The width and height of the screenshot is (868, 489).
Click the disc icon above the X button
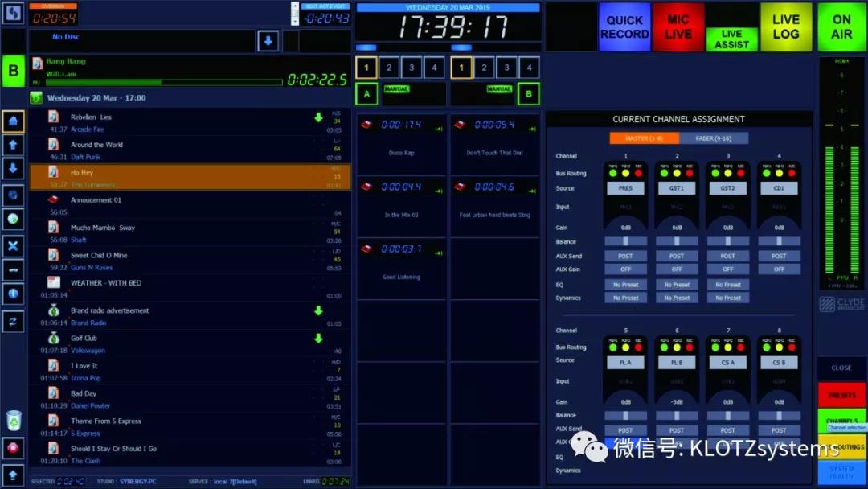tap(14, 219)
